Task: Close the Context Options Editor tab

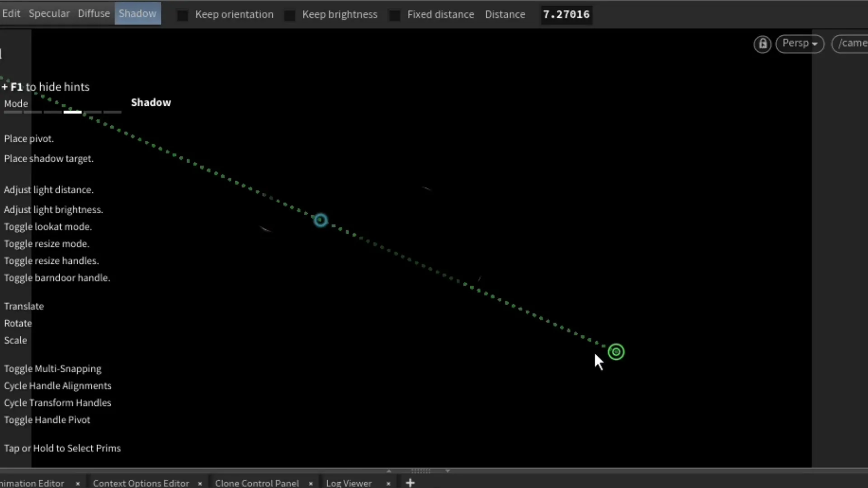Action: coord(200,483)
